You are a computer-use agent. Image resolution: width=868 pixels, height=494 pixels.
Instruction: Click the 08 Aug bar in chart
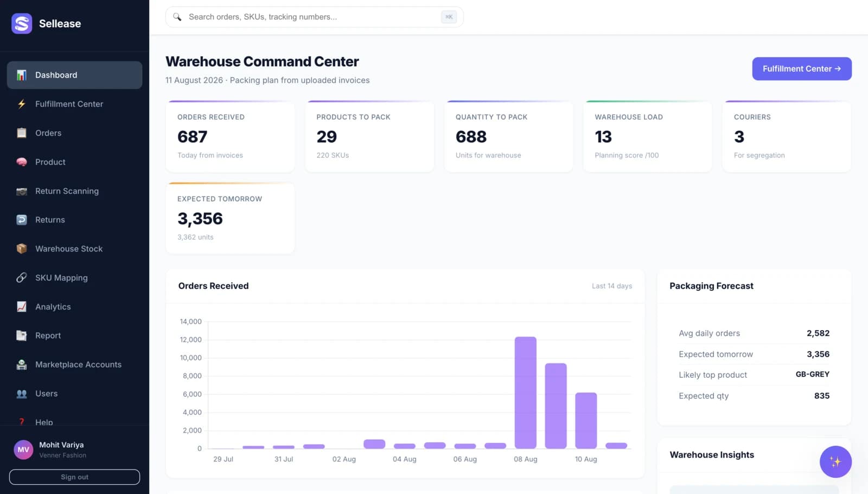[526, 392]
